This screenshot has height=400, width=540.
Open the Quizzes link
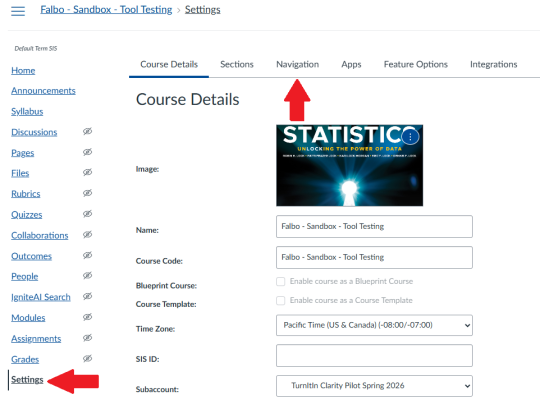click(27, 215)
